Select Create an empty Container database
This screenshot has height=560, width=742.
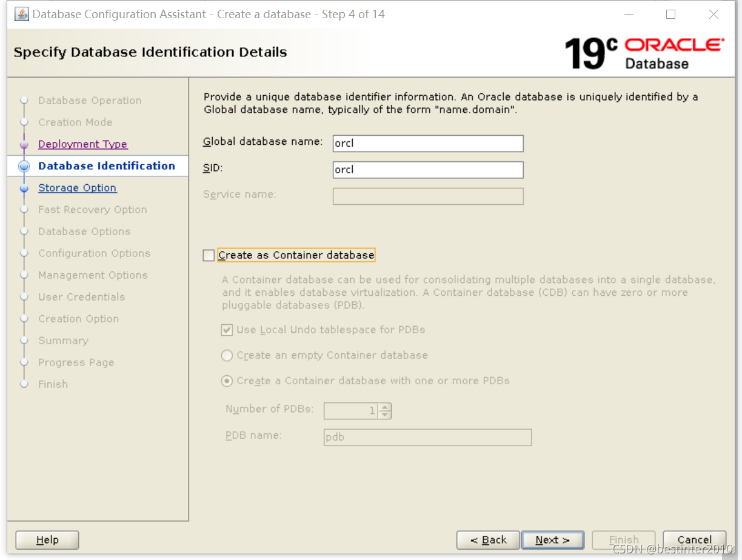pos(227,356)
